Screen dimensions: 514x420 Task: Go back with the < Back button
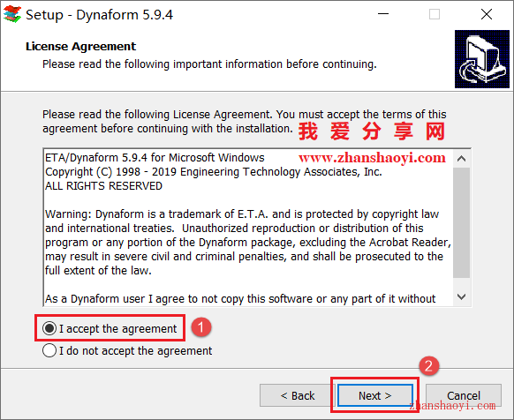point(297,395)
